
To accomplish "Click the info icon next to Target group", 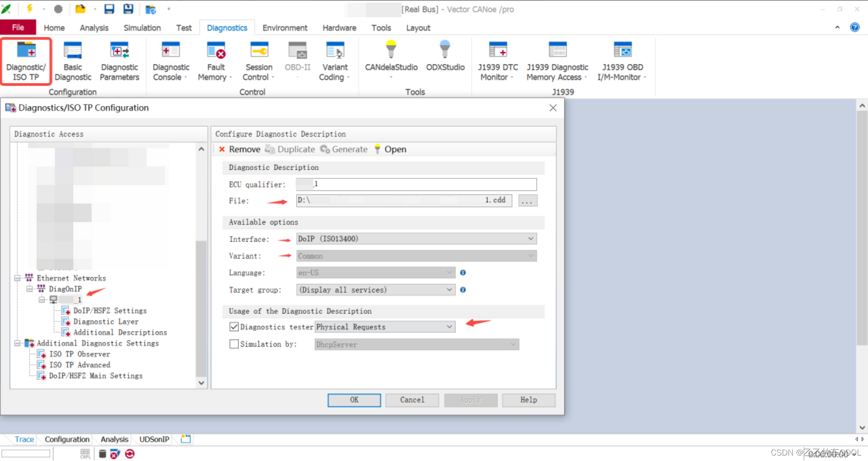I will click(463, 290).
